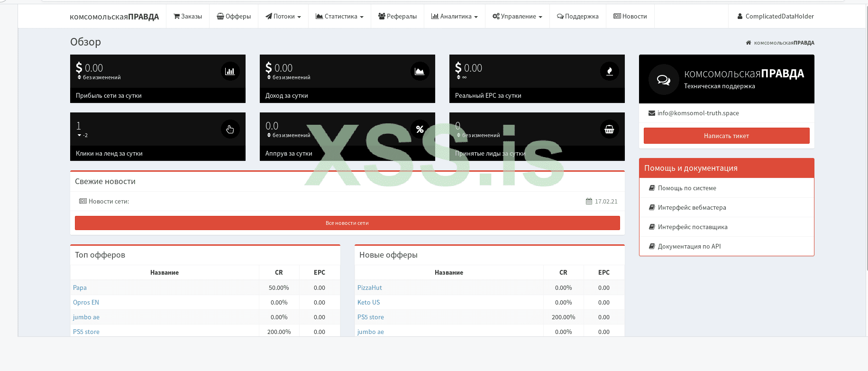This screenshot has width=868, height=371.
Task: Click the basket icon in accepted leads card
Action: click(x=609, y=129)
